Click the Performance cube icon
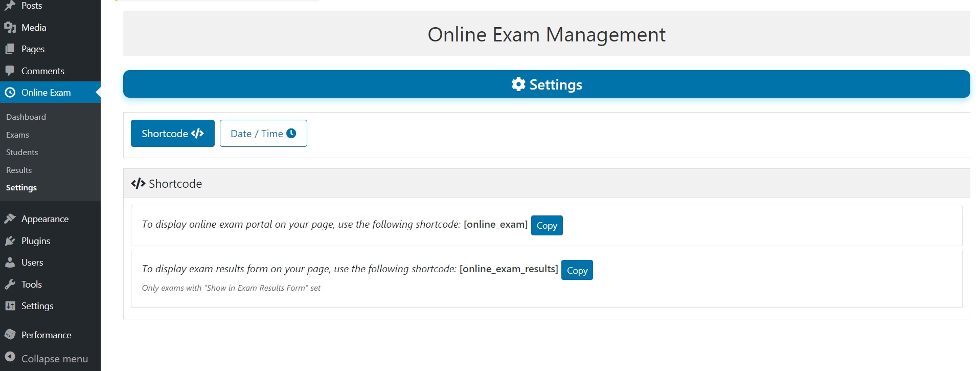980x371 pixels. tap(10, 335)
